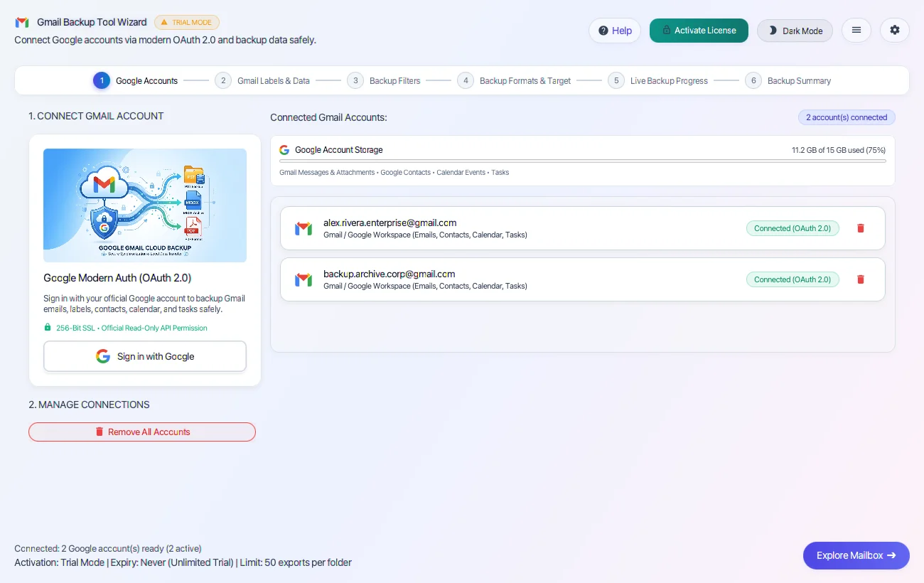The height and width of the screenshot is (583, 924).
Task: Click '11.2 GB of 15 GB used (75%)' text
Action: tap(839, 150)
